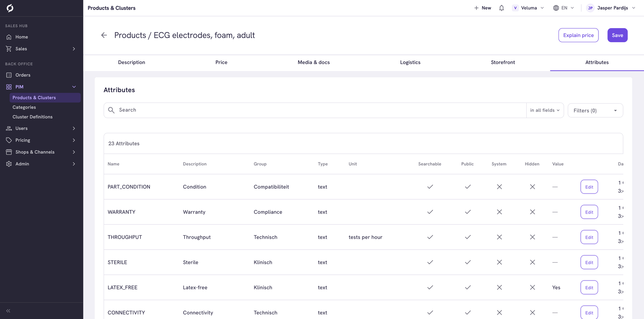Open the notifications bell

[x=502, y=8]
